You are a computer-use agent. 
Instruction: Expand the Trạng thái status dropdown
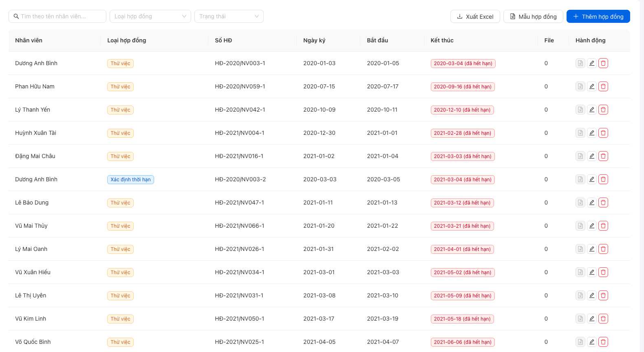point(229,16)
